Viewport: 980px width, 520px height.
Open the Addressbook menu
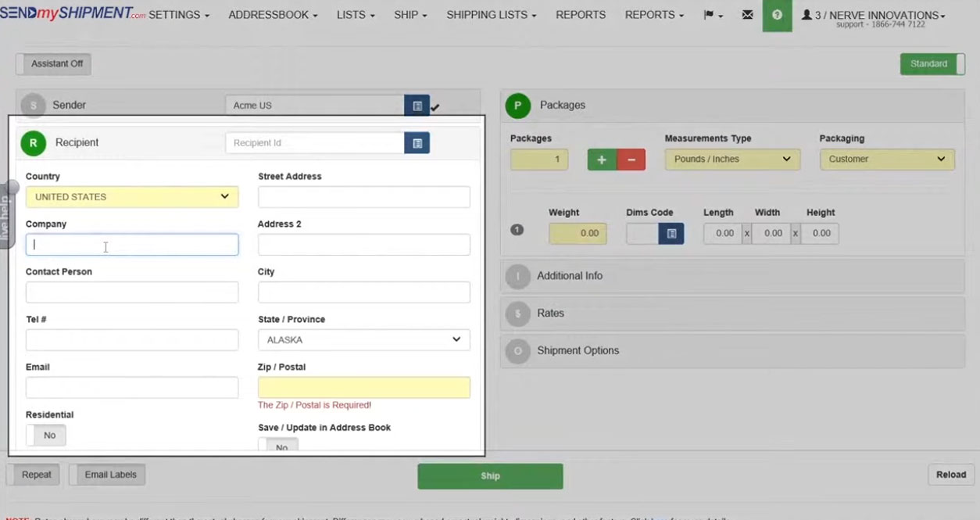[273, 15]
